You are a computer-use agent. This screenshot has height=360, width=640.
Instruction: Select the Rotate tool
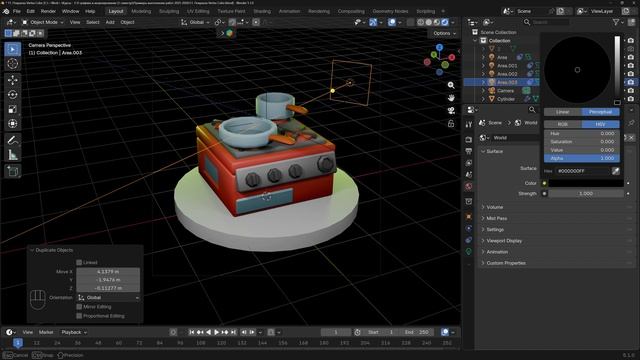(13, 95)
